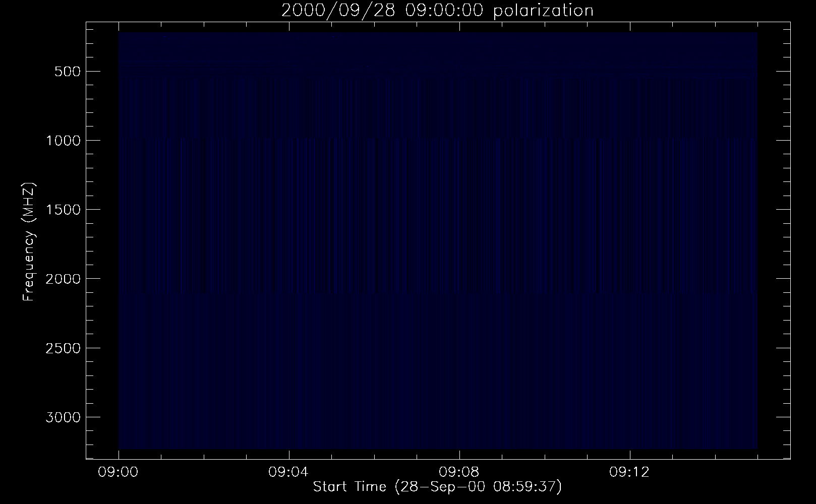Click the 09:12 time tick label
This screenshot has height=504, width=816.
[629, 473]
